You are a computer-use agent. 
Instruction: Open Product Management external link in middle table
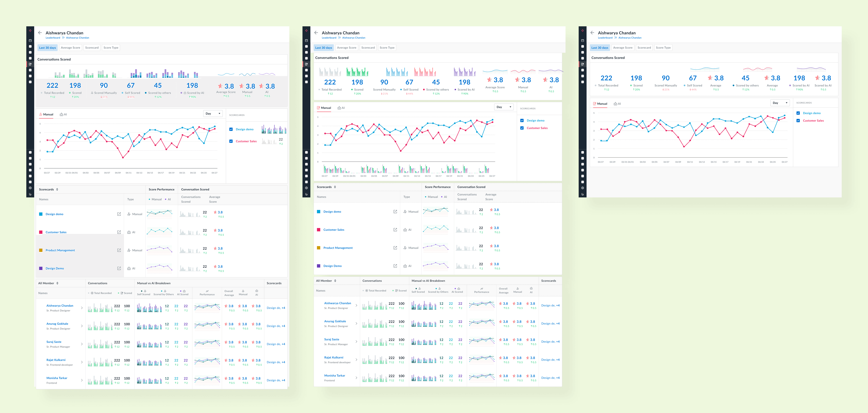(x=395, y=248)
